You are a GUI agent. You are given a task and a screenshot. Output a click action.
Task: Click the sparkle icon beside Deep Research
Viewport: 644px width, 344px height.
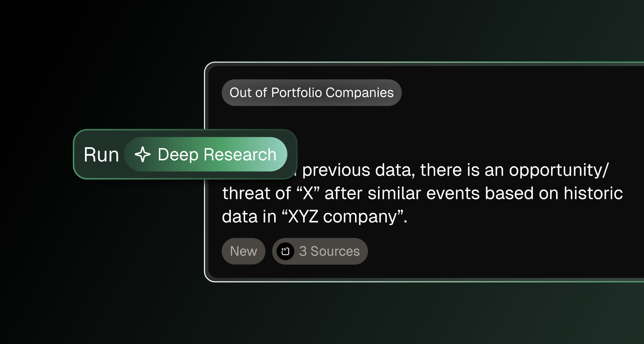143,155
